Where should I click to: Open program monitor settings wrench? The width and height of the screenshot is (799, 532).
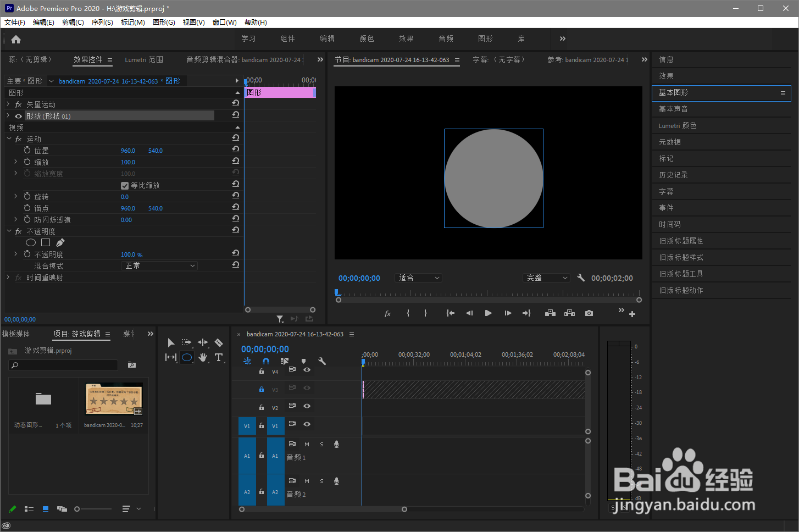581,278
